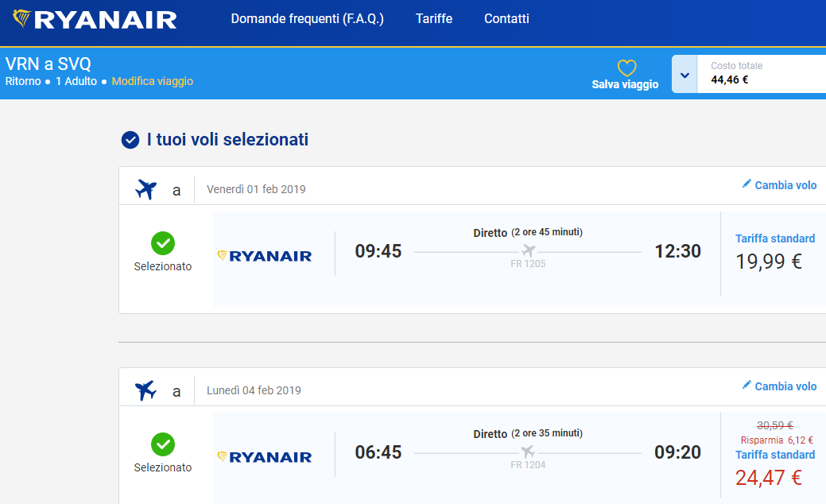Click the checkmark icon next to I tuoi voli selezionati
This screenshot has width=826, height=504.
point(130,140)
